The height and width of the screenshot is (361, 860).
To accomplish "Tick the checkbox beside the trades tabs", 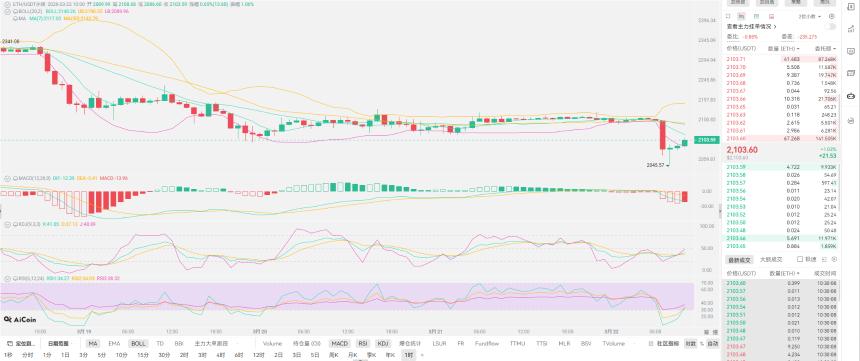I will click(800, 259).
